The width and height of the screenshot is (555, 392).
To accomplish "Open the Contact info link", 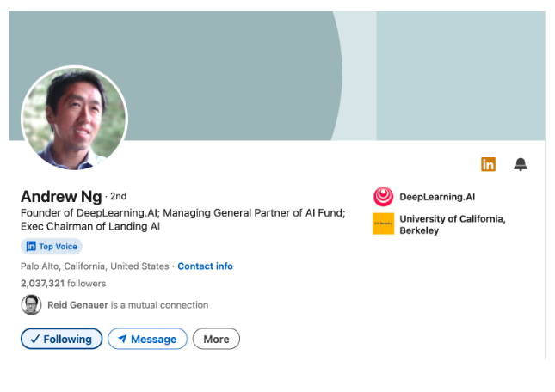I will click(205, 266).
